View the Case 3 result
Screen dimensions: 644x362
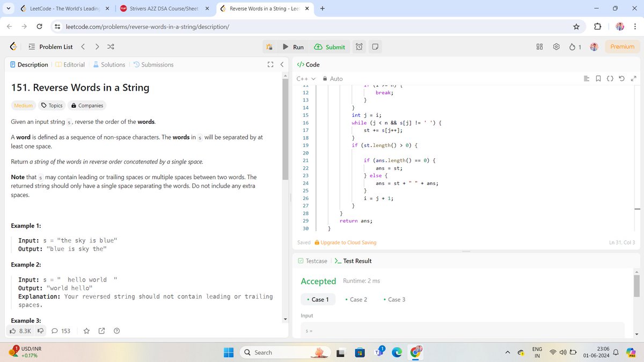click(x=394, y=299)
